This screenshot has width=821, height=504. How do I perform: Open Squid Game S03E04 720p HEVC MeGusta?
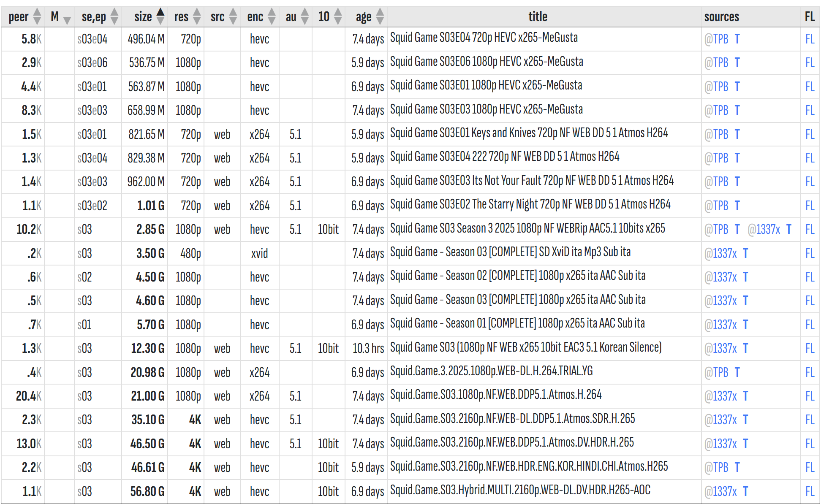tap(484, 38)
